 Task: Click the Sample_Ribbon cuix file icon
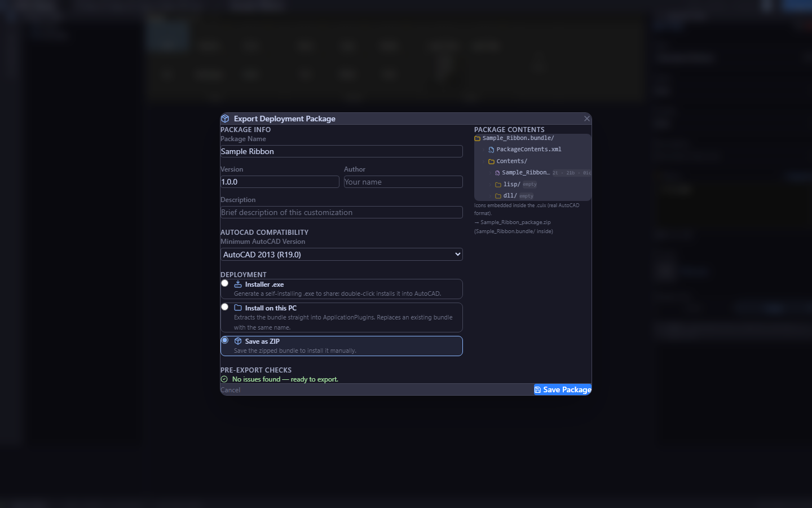[497, 173]
